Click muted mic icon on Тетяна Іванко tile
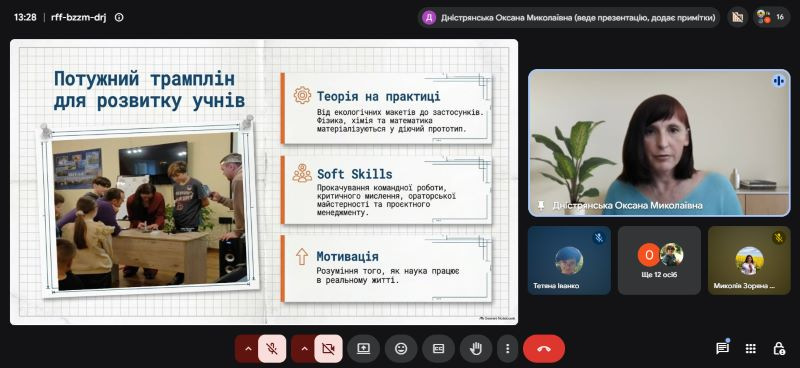Viewport: 800px width, 368px height. (x=599, y=238)
